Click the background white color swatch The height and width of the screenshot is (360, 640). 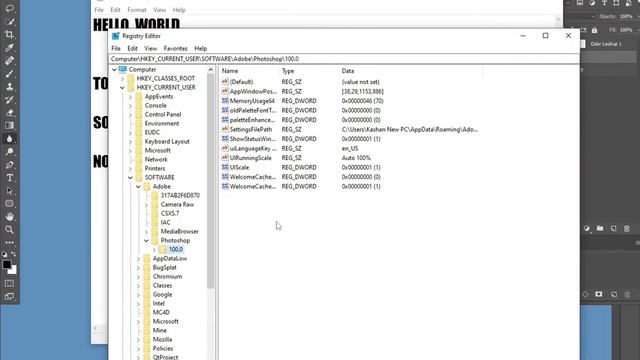14,271
